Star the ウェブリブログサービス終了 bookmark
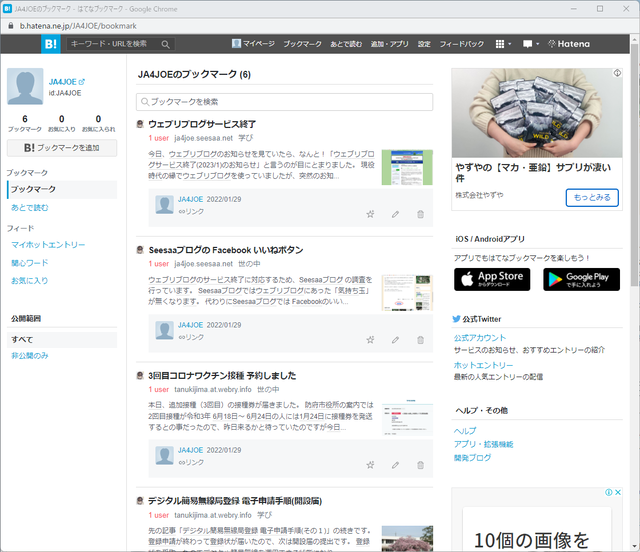 tap(370, 214)
